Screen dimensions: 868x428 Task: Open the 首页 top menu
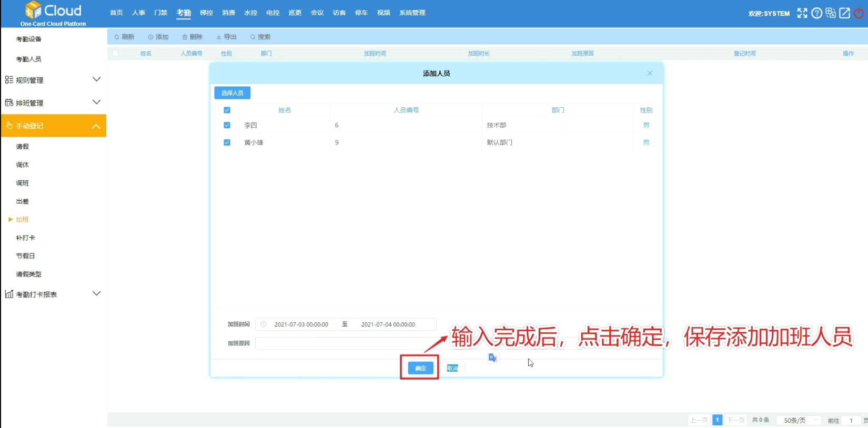pyautogui.click(x=116, y=13)
